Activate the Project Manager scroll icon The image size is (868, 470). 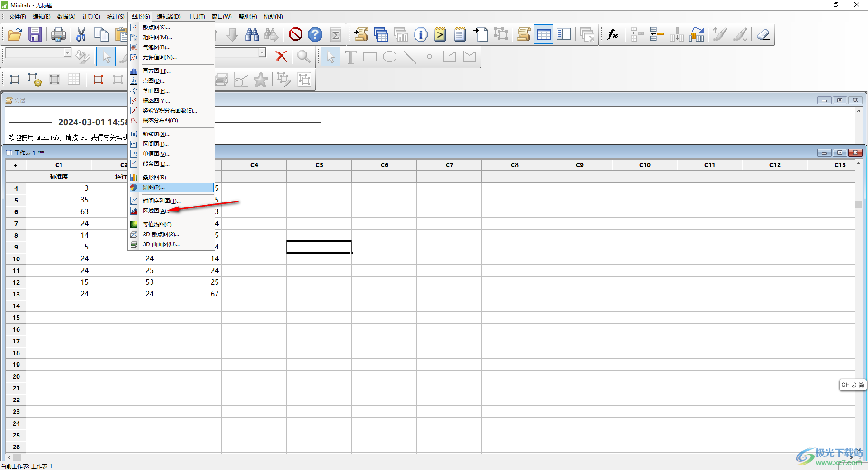coord(524,34)
